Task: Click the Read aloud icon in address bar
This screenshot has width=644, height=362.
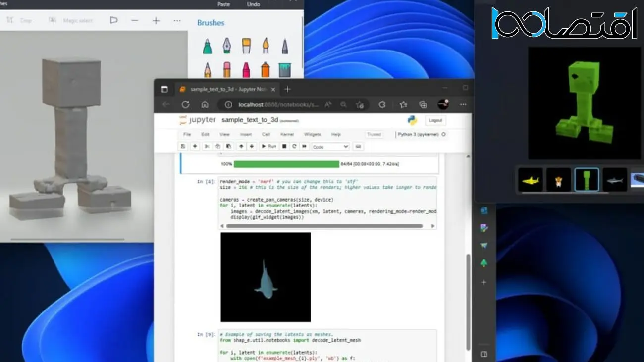Action: 328,104
